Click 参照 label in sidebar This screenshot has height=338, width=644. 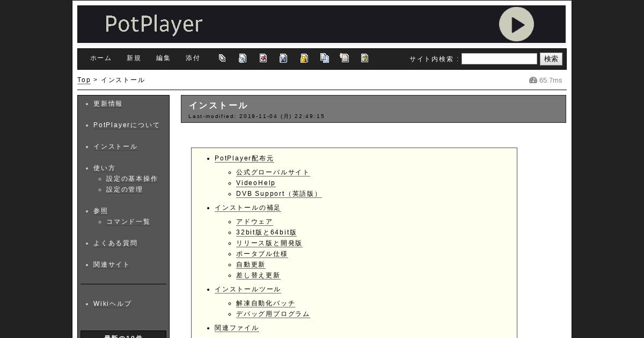point(100,211)
